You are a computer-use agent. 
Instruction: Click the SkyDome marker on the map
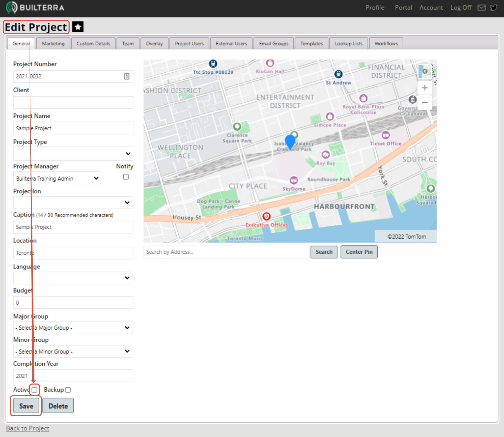[294, 180]
